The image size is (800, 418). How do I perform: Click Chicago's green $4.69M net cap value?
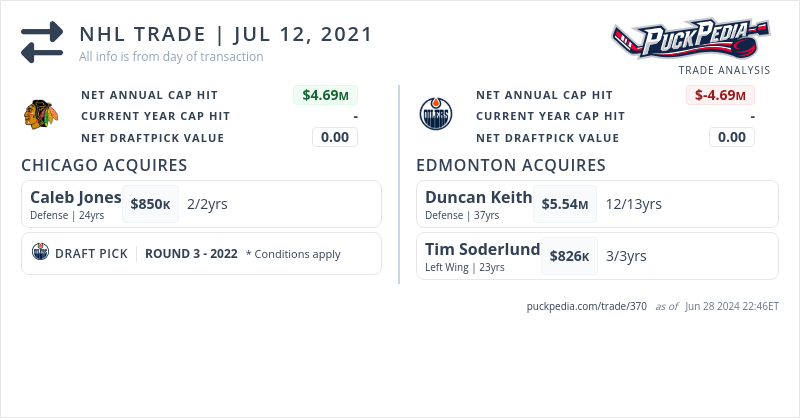coord(326,96)
